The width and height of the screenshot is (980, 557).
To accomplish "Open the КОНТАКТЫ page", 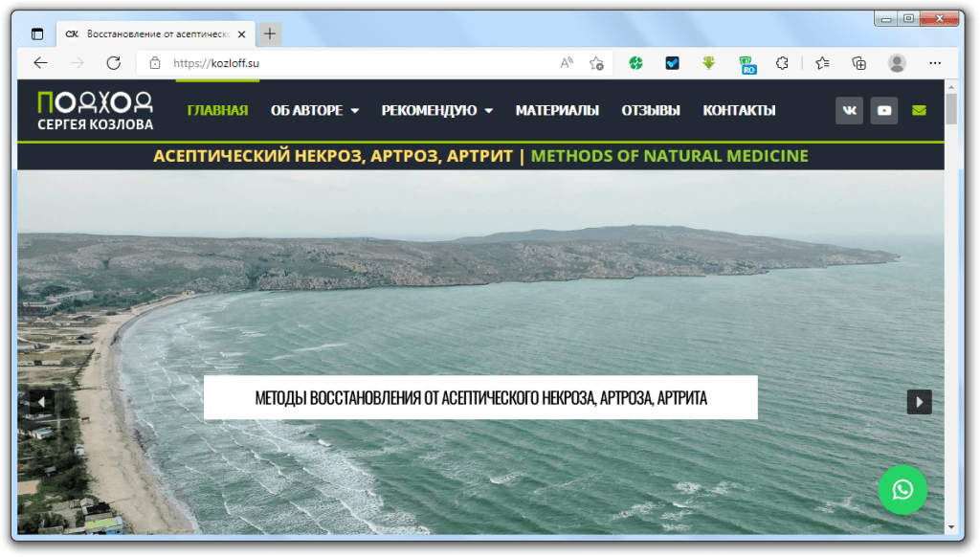I will [x=739, y=111].
